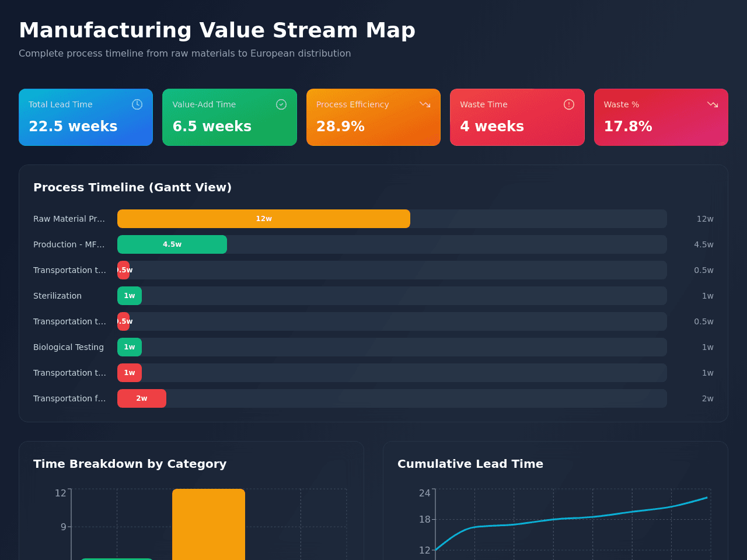Screen dimensions: 747x560
Task: Click the 'Transportation f…' row label
Action: click(x=69, y=398)
